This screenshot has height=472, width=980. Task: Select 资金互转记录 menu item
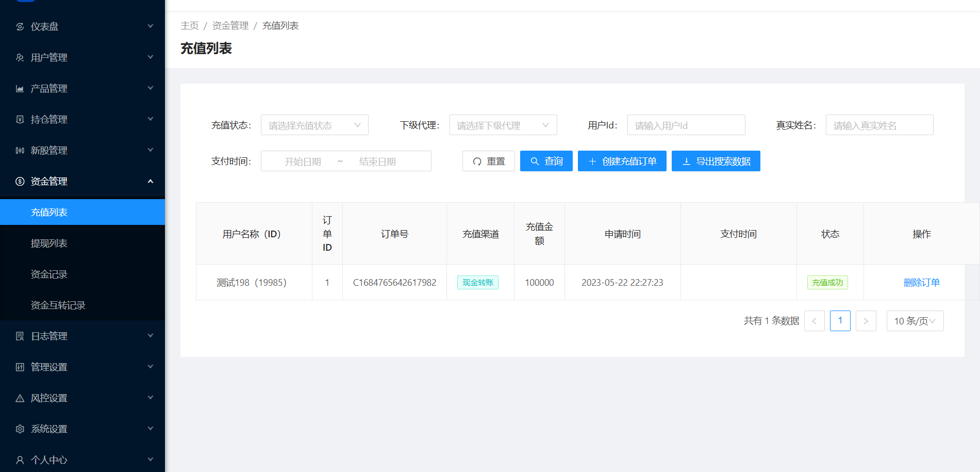click(x=58, y=305)
